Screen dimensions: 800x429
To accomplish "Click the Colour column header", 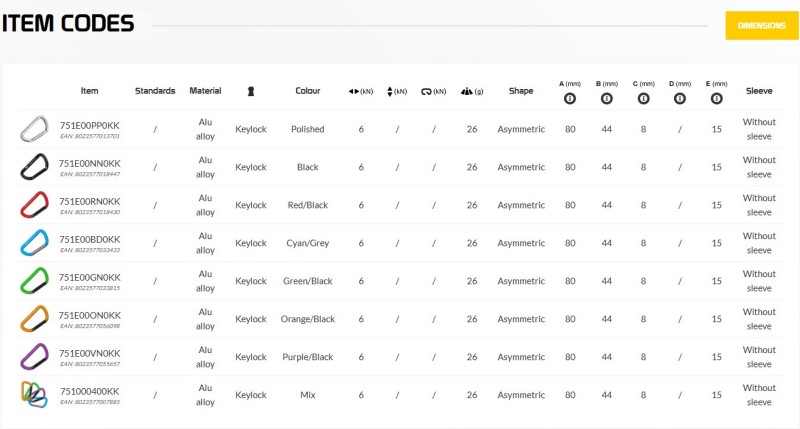I will click(x=308, y=91).
